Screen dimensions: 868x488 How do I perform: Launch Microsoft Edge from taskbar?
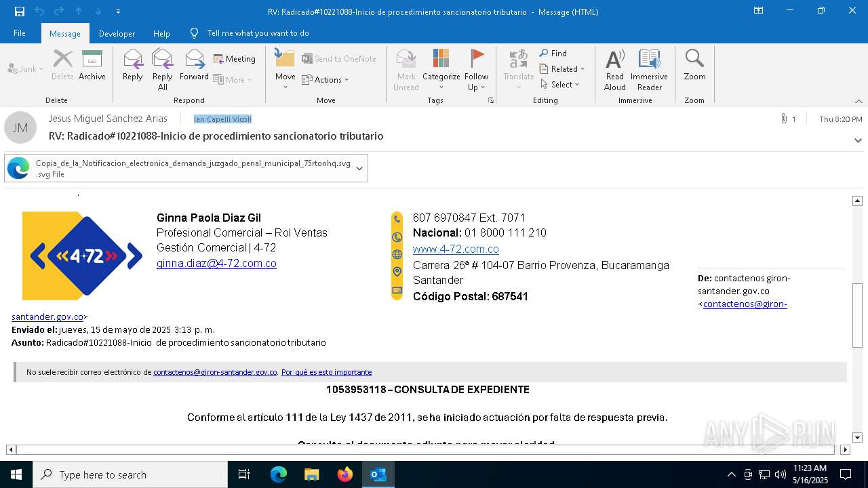[279, 474]
